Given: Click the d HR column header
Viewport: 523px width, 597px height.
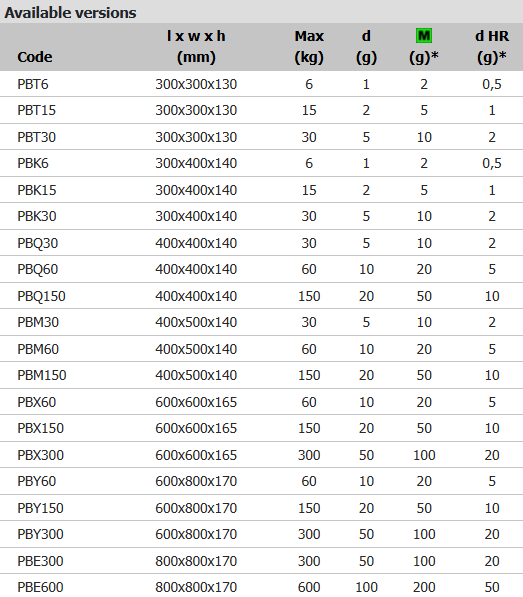Looking at the screenshot, I should click(x=492, y=46).
